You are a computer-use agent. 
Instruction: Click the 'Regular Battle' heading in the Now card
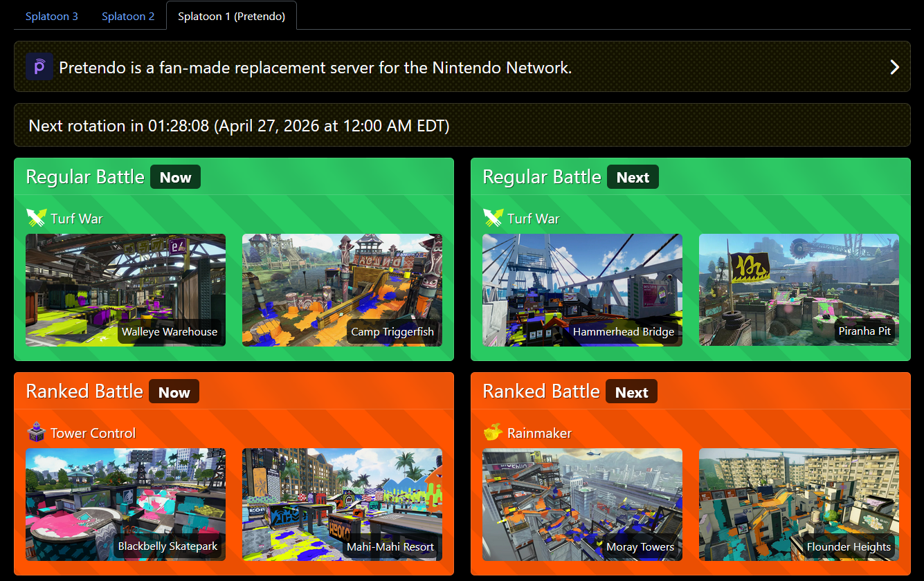click(85, 177)
